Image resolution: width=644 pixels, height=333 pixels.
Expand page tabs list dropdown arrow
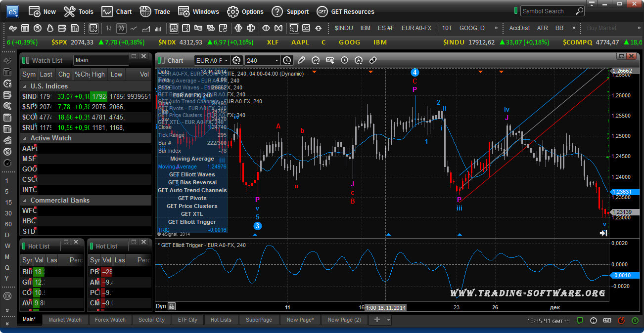(x=389, y=320)
